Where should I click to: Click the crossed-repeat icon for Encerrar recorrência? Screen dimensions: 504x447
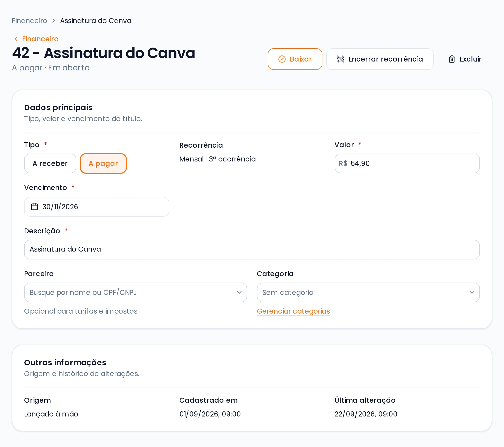[x=341, y=59]
